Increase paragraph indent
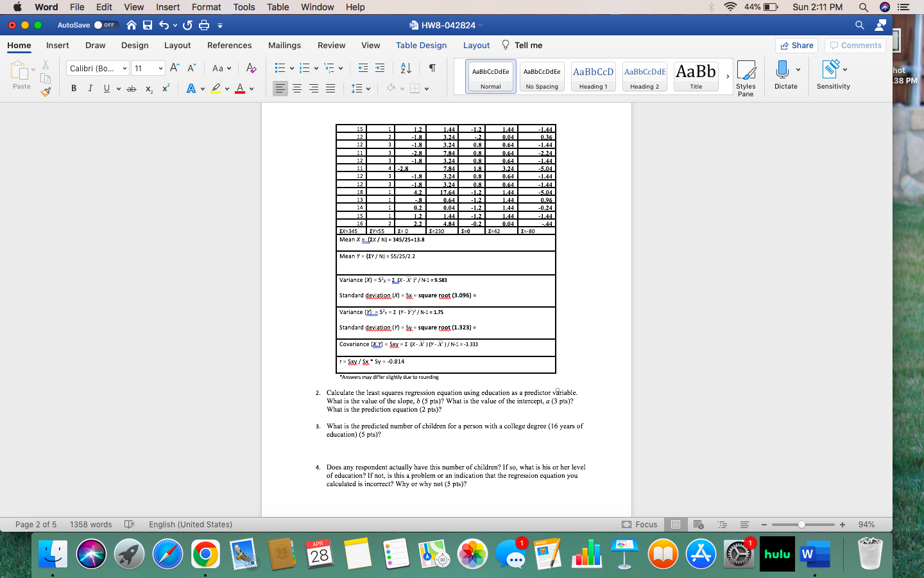This screenshot has width=924, height=578. pyautogui.click(x=380, y=68)
